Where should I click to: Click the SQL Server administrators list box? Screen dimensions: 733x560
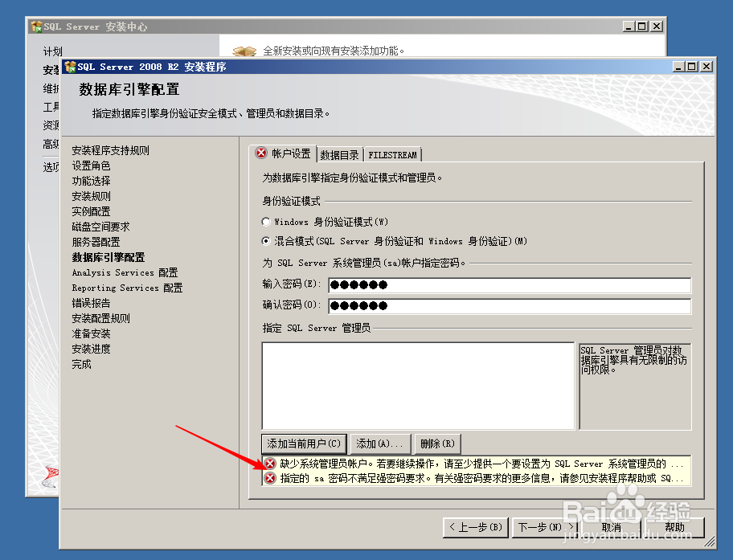[418, 386]
